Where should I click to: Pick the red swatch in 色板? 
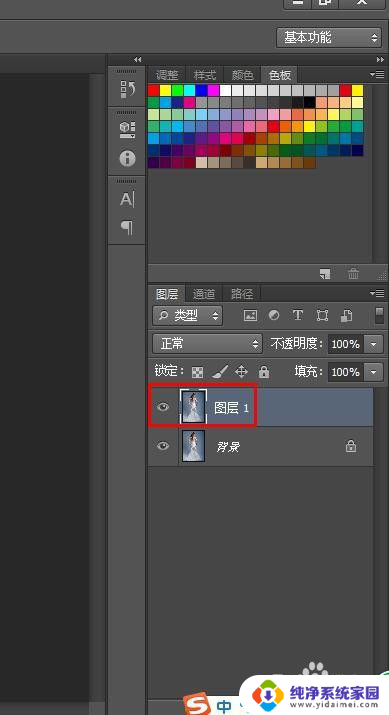point(154,90)
